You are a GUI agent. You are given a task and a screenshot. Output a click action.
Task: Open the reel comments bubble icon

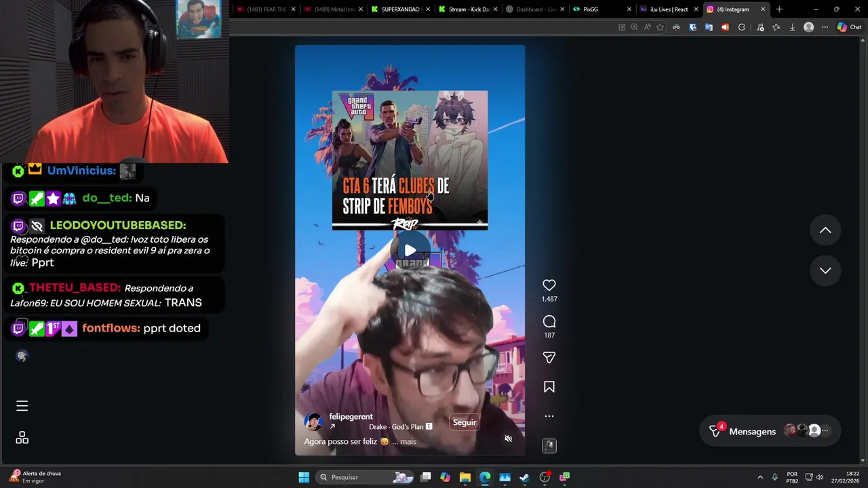[549, 321]
